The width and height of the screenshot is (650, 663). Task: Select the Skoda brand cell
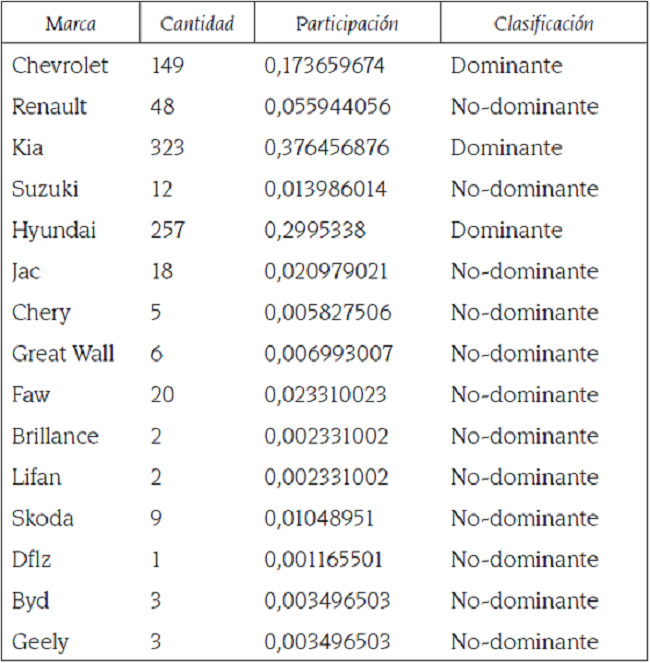pyautogui.click(x=43, y=518)
